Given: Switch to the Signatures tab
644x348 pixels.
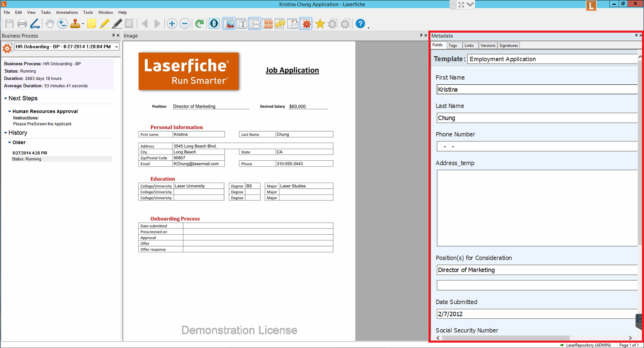Looking at the screenshot, I should (509, 45).
